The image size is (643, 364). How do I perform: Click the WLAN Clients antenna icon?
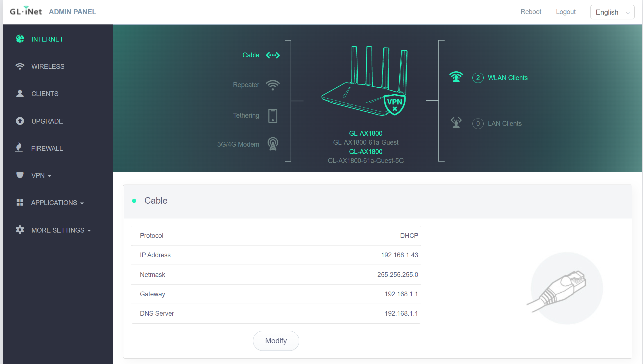pyautogui.click(x=456, y=76)
